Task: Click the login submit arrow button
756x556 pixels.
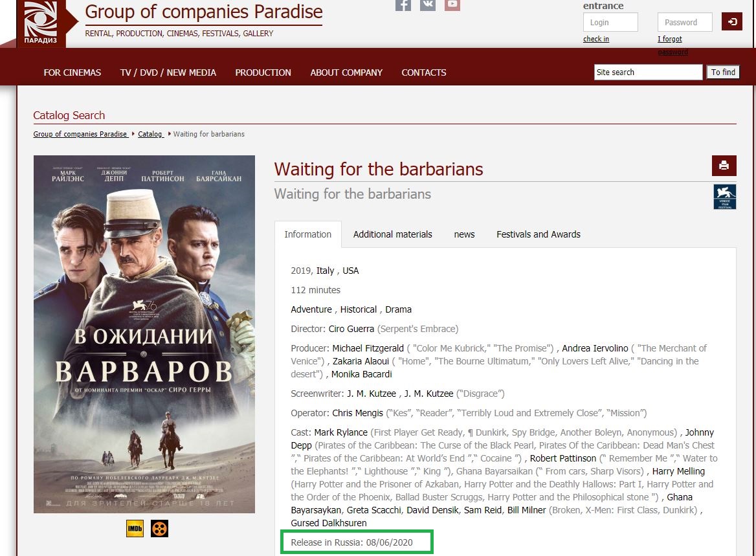Action: click(x=732, y=22)
